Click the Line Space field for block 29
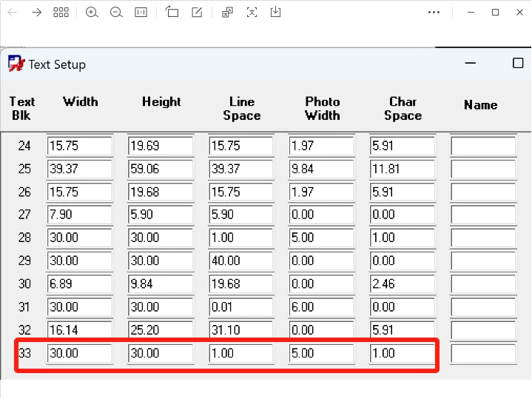The width and height of the screenshot is (532, 399). point(241,261)
